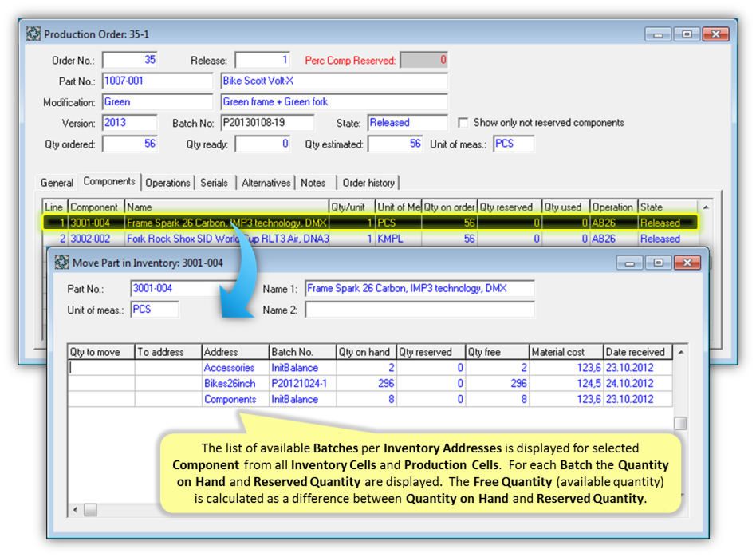Viewport: 756px width, 557px height.
Task: Click the Modification field showing Green
Action: 157,102
